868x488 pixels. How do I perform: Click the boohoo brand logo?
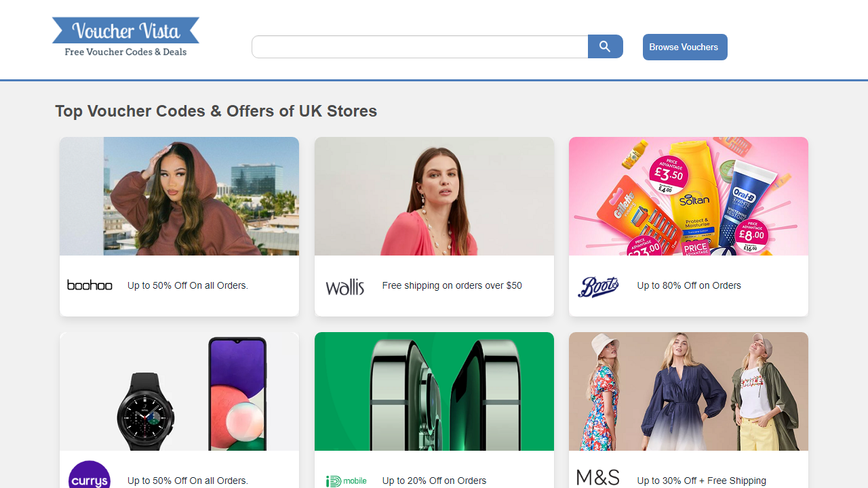pos(90,285)
